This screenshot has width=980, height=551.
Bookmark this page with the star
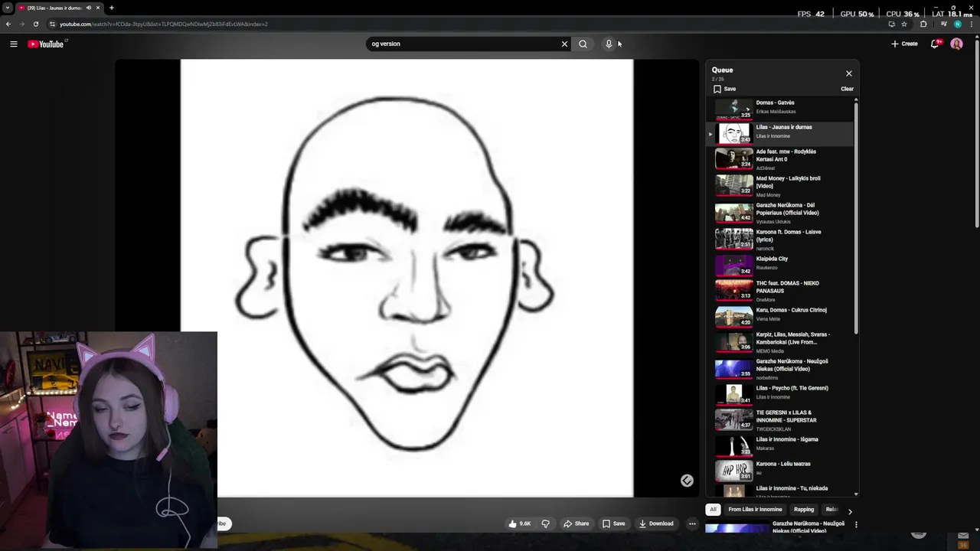coord(905,24)
